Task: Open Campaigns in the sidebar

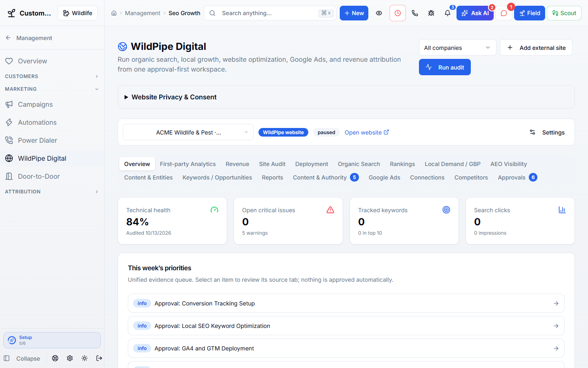Action: pyautogui.click(x=52, y=104)
